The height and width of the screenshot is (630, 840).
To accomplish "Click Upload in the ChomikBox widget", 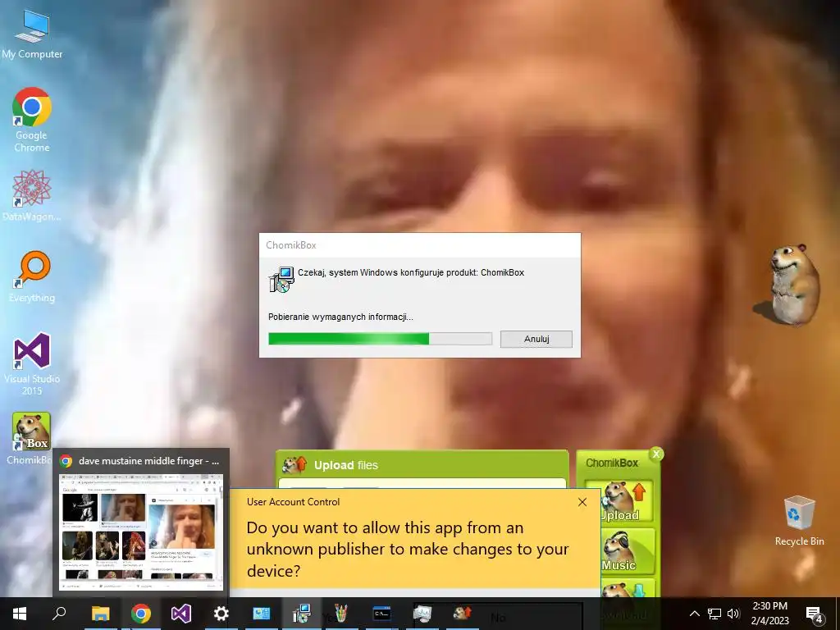I will tap(619, 501).
